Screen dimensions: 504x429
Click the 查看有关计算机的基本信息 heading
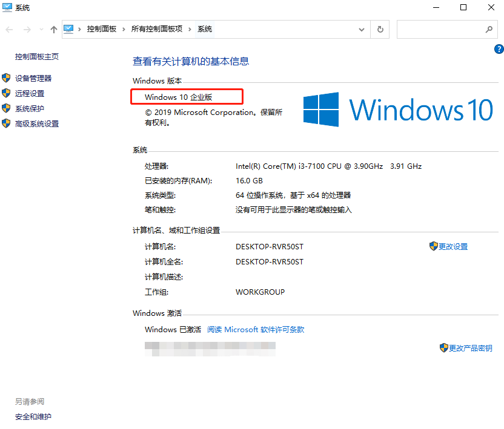tap(191, 61)
